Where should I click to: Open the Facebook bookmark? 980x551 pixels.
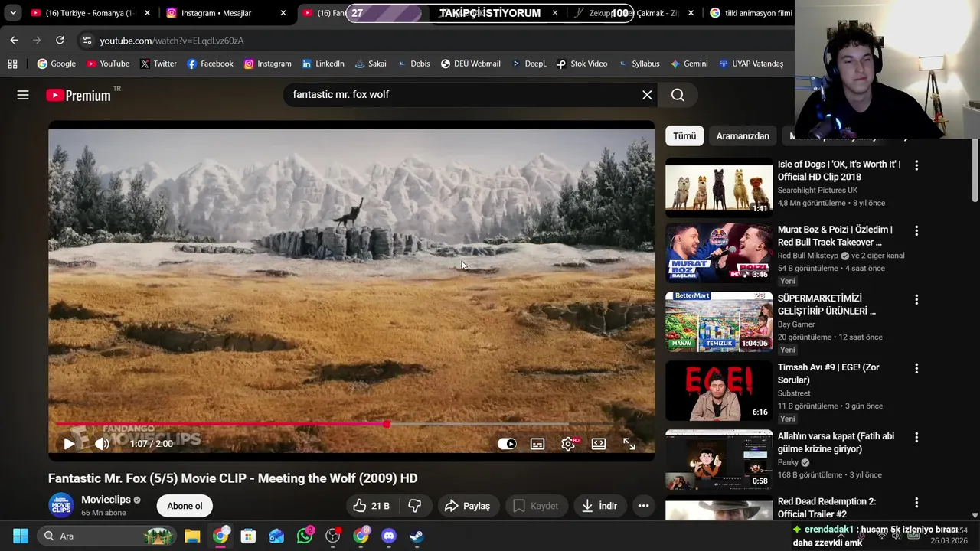point(210,64)
